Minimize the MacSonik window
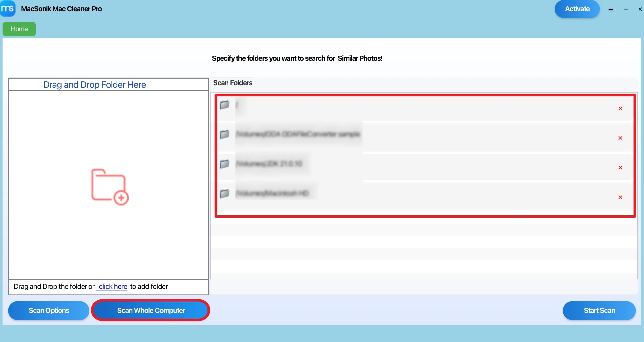This screenshot has height=342, width=644. pyautogui.click(x=626, y=9)
